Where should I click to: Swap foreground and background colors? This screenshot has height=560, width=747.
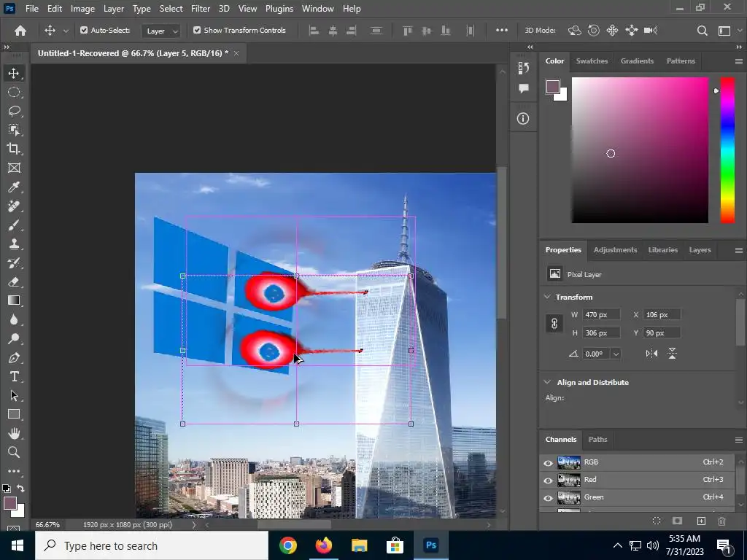20,489
